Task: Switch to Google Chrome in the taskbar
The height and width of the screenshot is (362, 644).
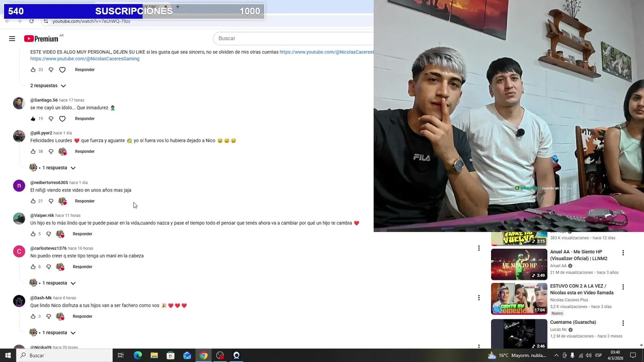Action: (x=203, y=355)
